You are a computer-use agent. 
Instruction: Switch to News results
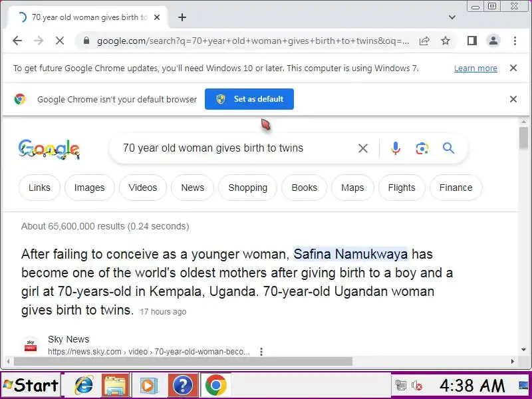point(192,188)
